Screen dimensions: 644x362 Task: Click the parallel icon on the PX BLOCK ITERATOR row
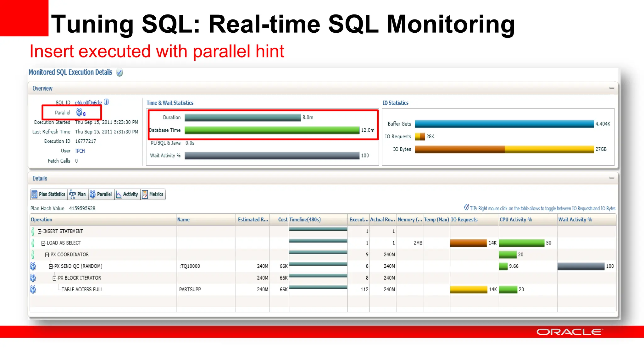[33, 278]
